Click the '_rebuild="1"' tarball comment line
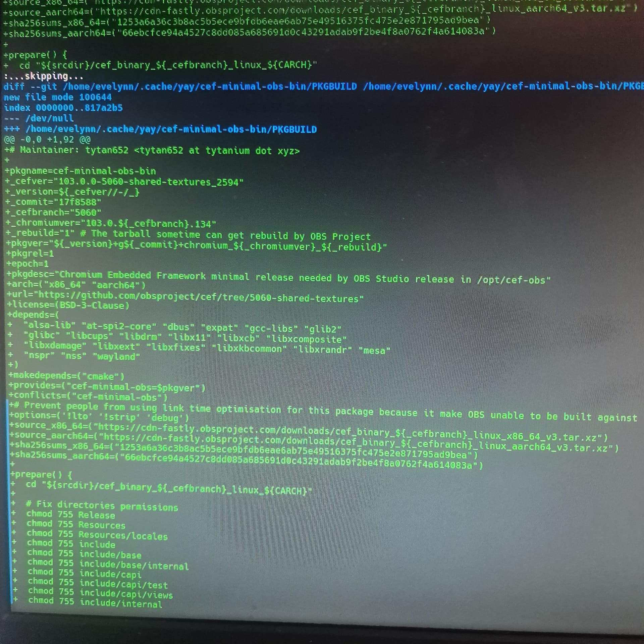 click(x=189, y=234)
